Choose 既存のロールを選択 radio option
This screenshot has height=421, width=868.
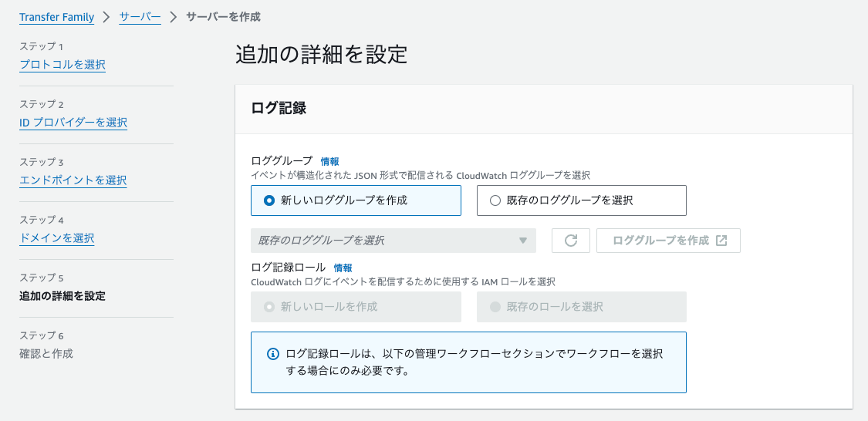point(495,307)
